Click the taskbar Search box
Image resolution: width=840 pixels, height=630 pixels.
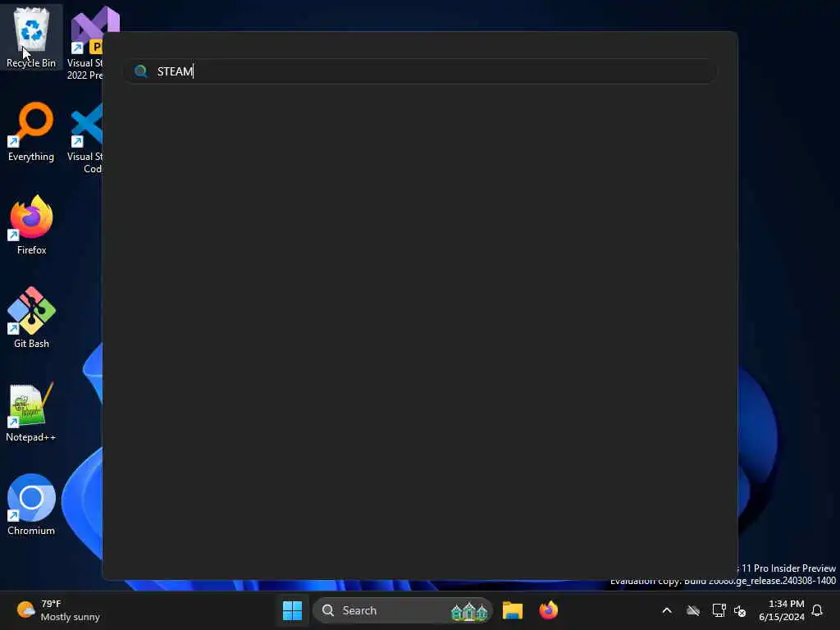pos(402,610)
